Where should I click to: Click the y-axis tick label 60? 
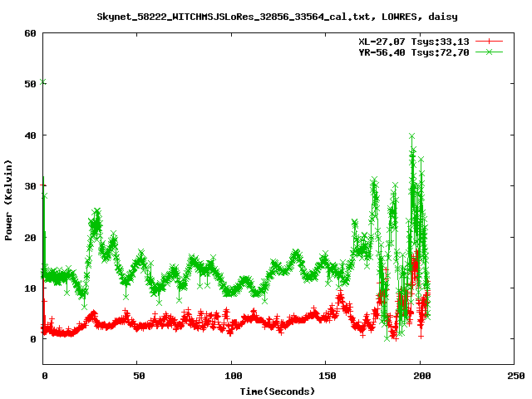30,33
